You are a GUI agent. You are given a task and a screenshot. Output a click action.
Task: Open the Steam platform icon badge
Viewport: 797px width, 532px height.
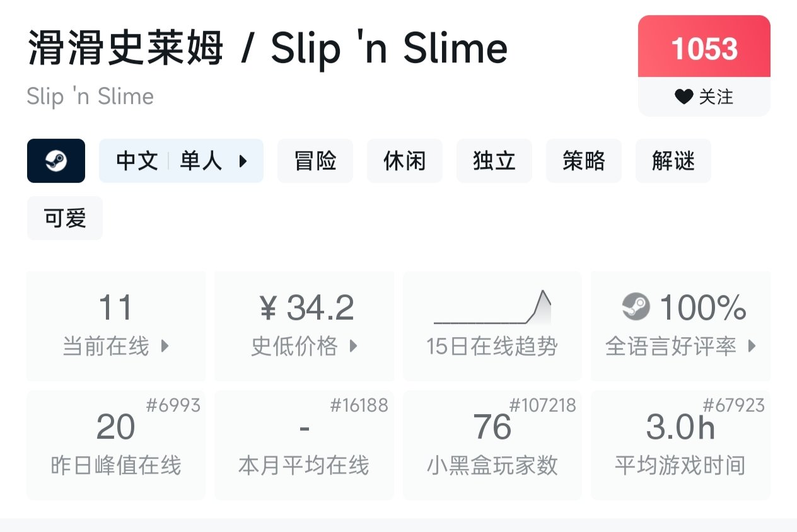pyautogui.click(x=56, y=161)
